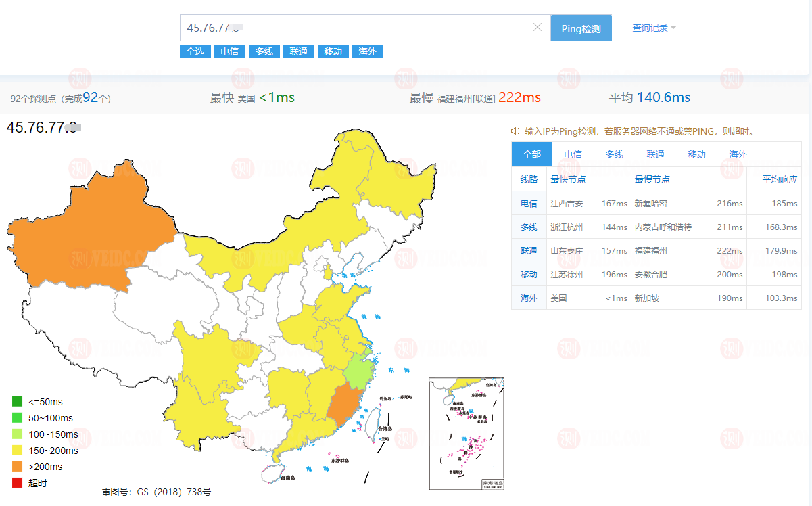Image resolution: width=812 pixels, height=506 pixels.
Task: Click 福建福州 slowest node in 联通 row
Action: click(x=649, y=250)
